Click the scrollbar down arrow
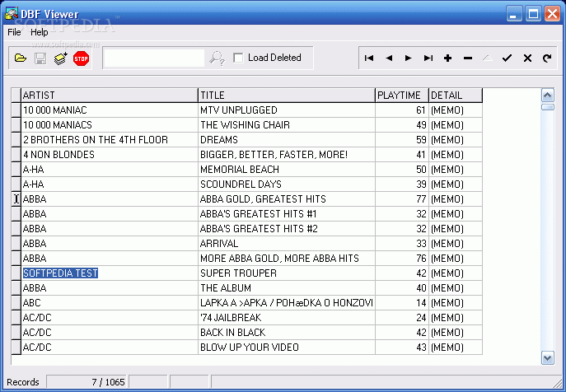566x392 pixels. coord(548,358)
